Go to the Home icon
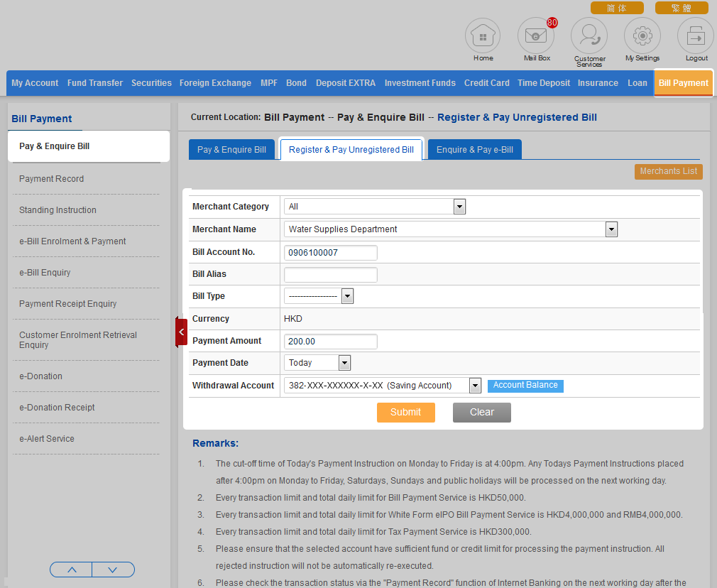Viewport: 717px width, 588px height. click(x=483, y=36)
